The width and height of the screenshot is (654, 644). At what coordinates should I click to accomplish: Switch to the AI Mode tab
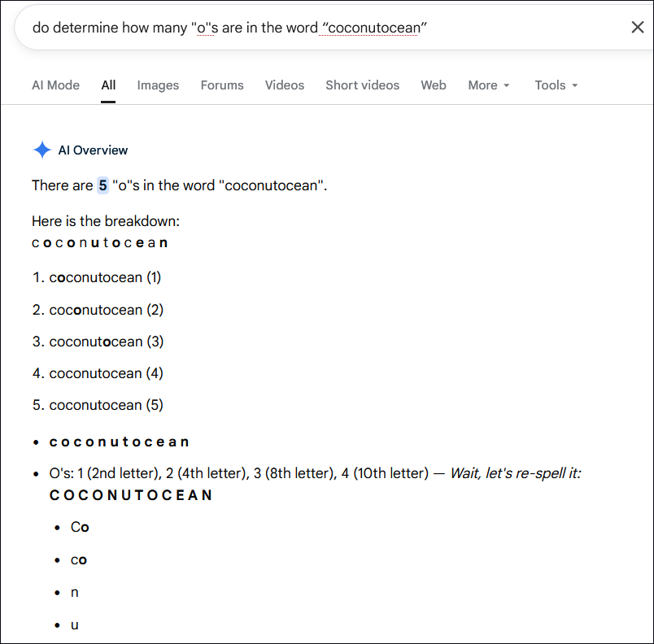pyautogui.click(x=55, y=85)
